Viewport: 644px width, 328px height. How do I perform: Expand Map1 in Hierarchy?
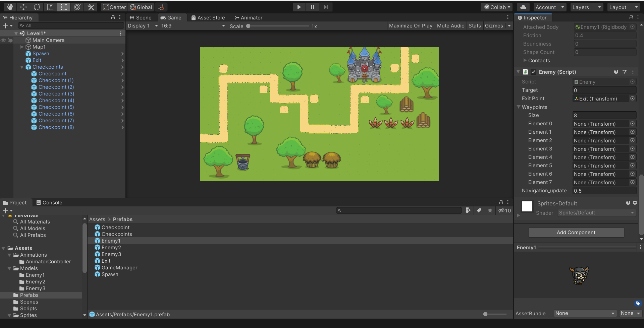[x=22, y=47]
